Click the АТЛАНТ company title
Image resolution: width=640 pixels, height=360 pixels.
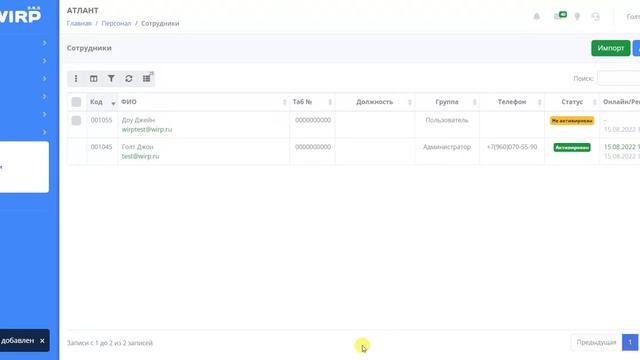pyautogui.click(x=83, y=11)
